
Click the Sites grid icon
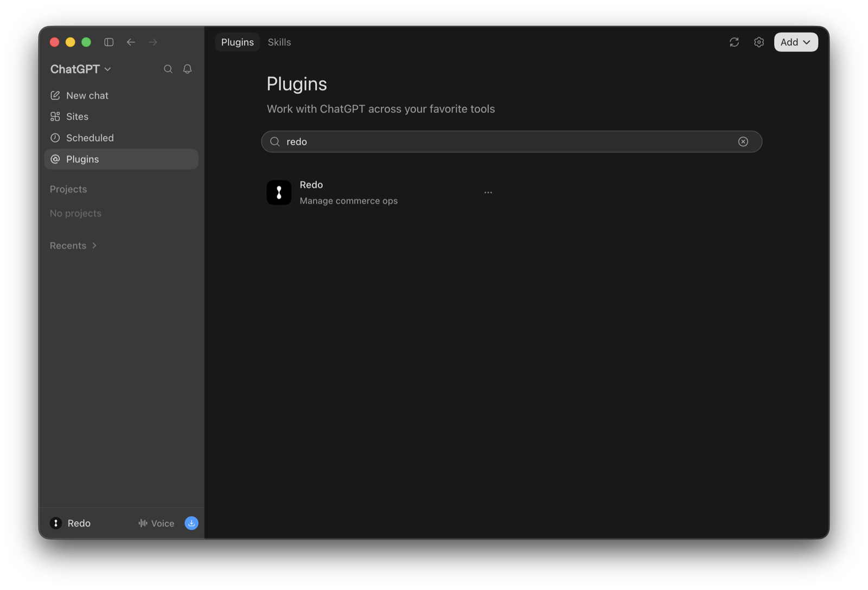(x=55, y=117)
